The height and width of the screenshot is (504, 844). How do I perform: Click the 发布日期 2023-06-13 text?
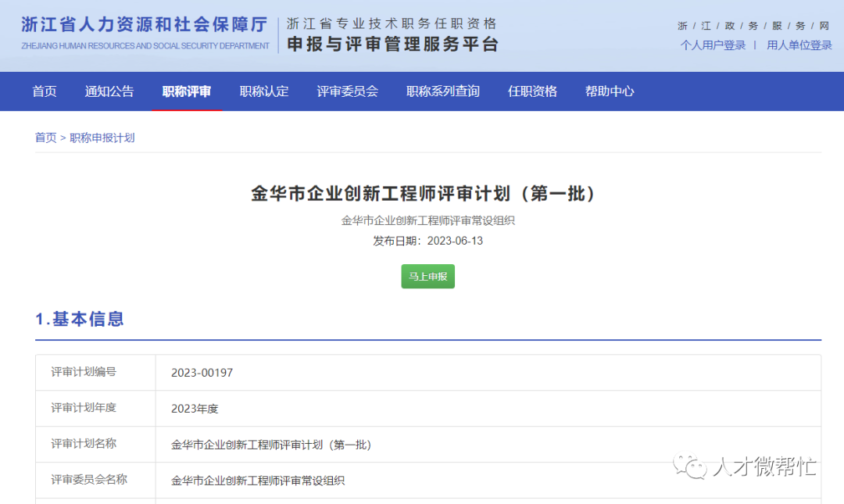[x=427, y=241]
